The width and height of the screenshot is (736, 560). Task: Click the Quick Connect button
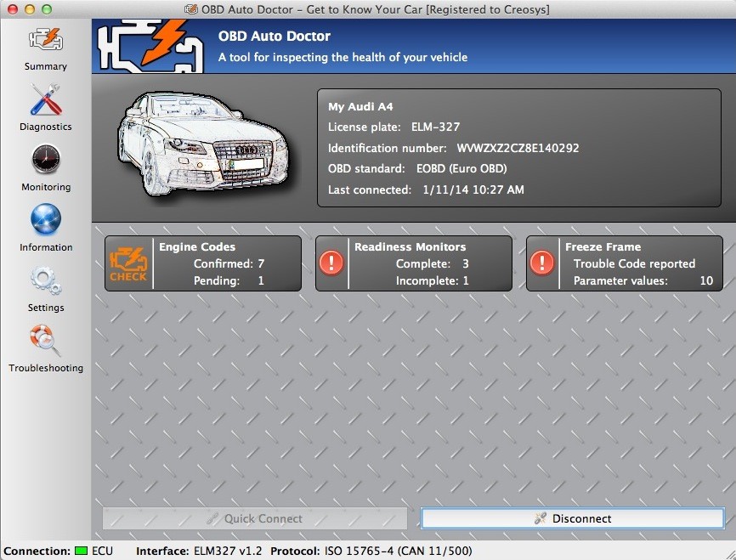[254, 518]
